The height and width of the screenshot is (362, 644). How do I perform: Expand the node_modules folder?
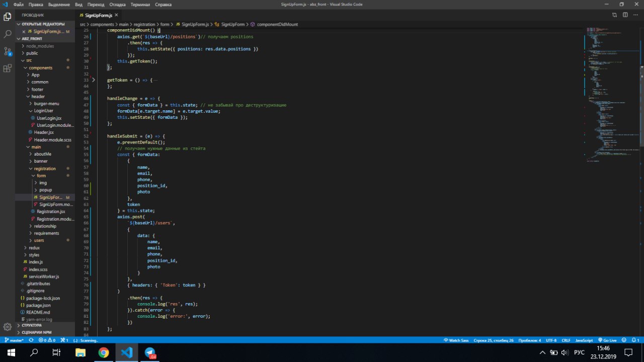[x=39, y=46]
